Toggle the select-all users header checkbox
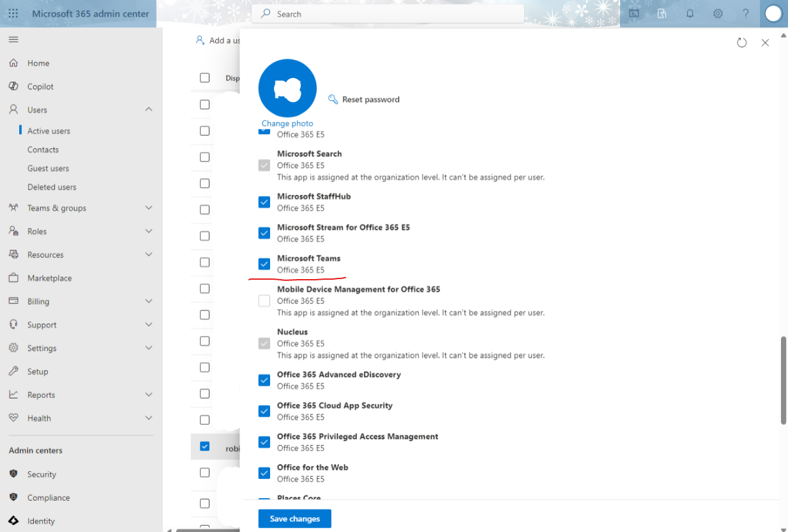The width and height of the screenshot is (788, 532). 204,78
